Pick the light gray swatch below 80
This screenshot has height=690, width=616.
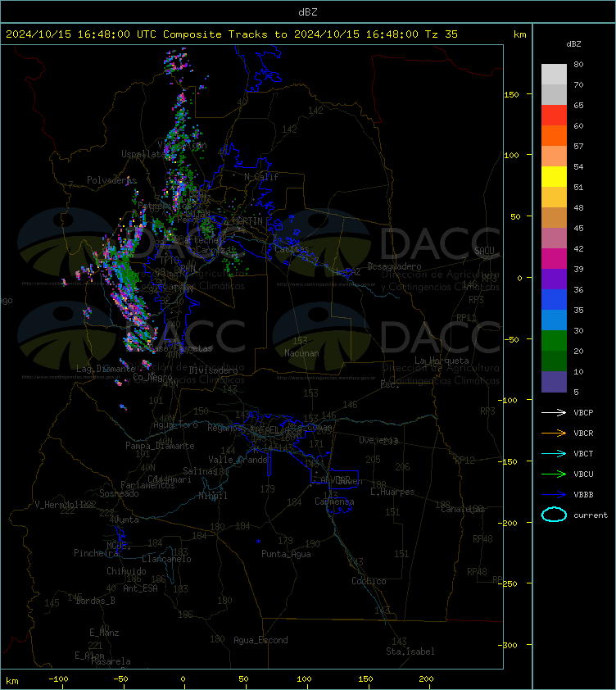554,75
